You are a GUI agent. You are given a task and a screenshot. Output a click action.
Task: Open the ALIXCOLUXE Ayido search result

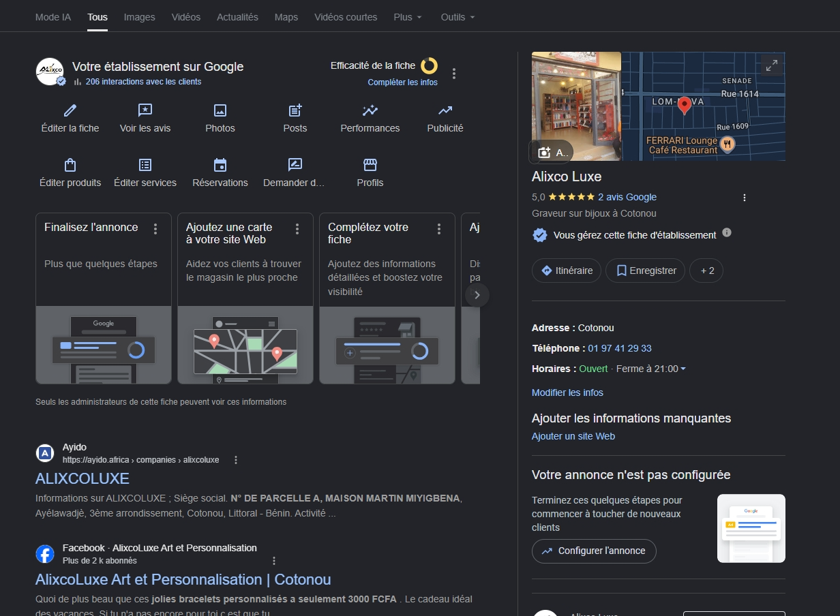[82, 478]
